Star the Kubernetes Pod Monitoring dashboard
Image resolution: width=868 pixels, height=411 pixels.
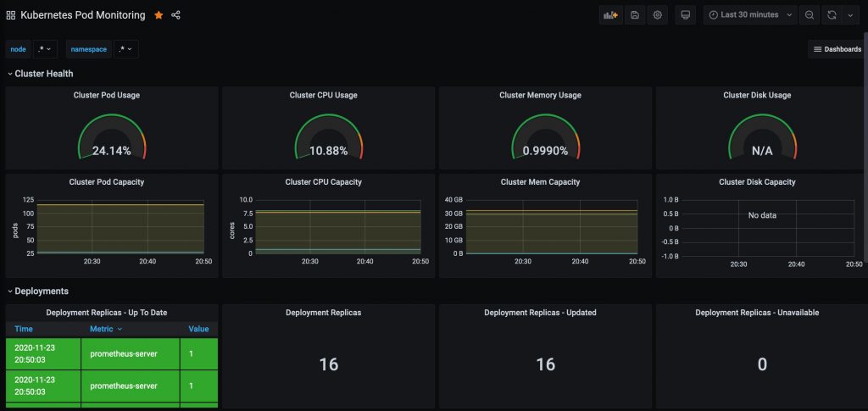pyautogui.click(x=159, y=15)
